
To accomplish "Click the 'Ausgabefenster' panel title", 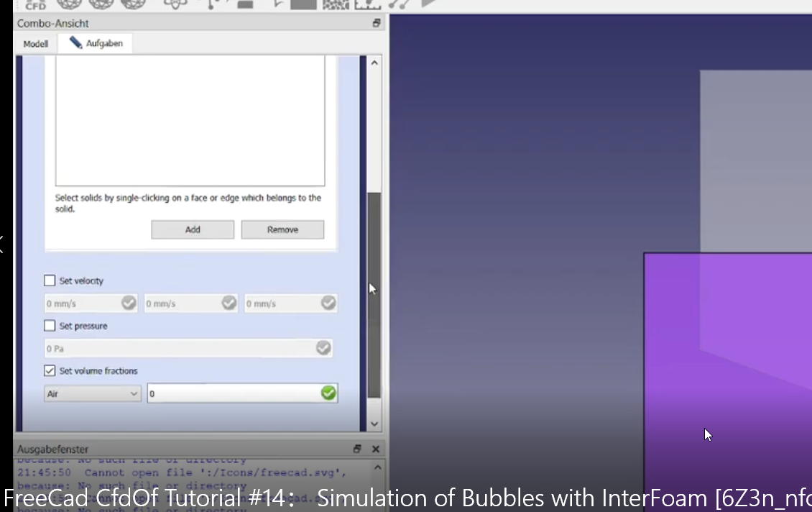I will point(53,449).
